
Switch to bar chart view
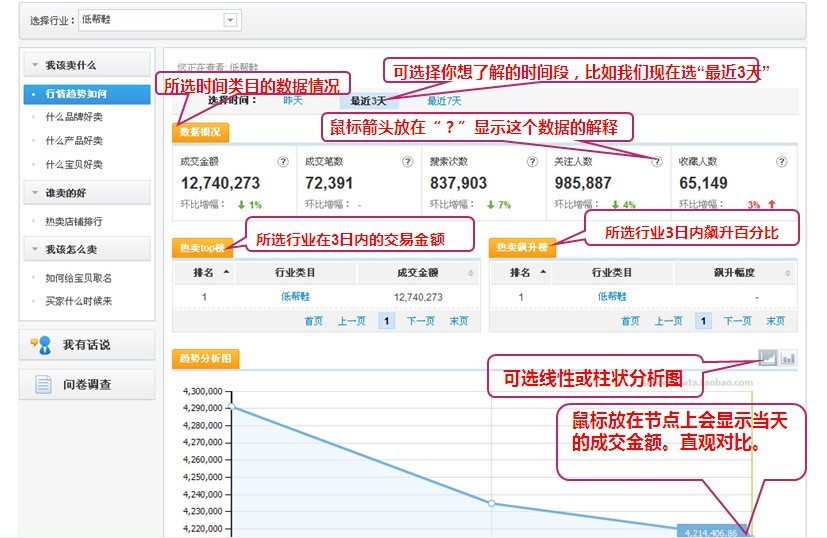788,358
